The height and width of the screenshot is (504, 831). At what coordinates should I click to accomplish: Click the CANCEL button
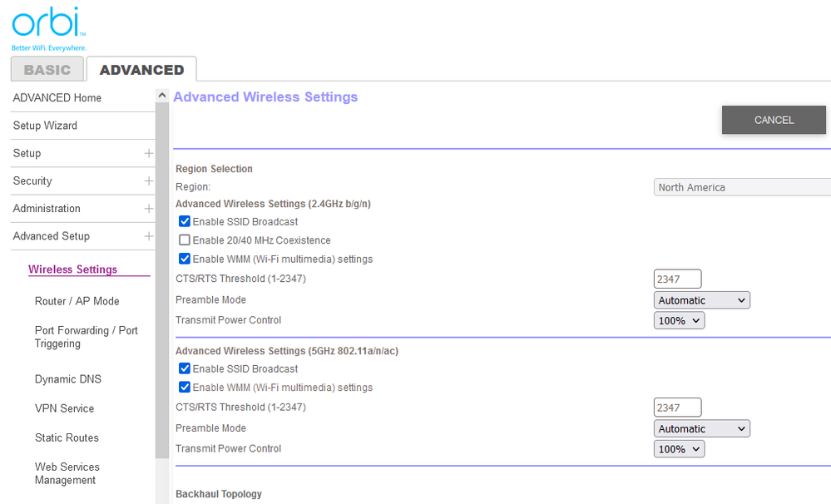[774, 120]
